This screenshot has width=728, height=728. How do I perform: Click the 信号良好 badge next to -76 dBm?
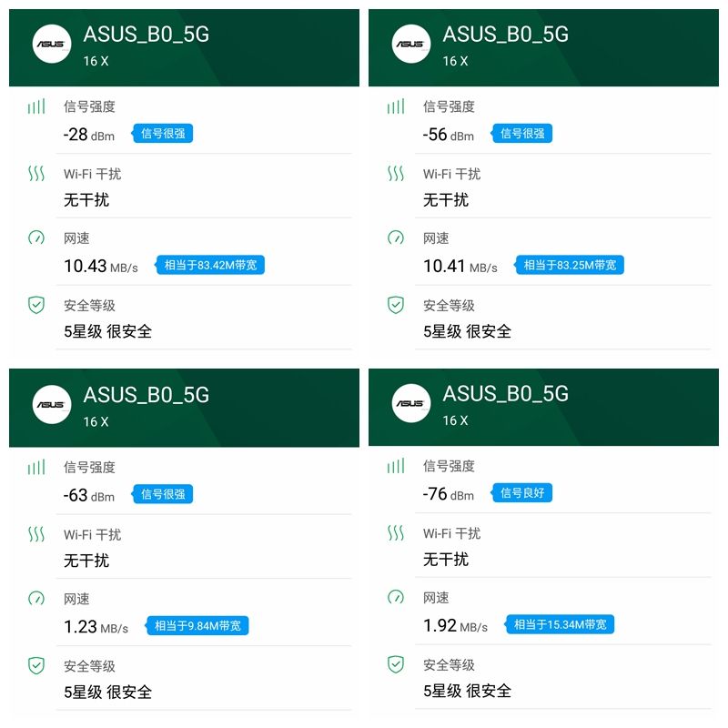click(521, 493)
